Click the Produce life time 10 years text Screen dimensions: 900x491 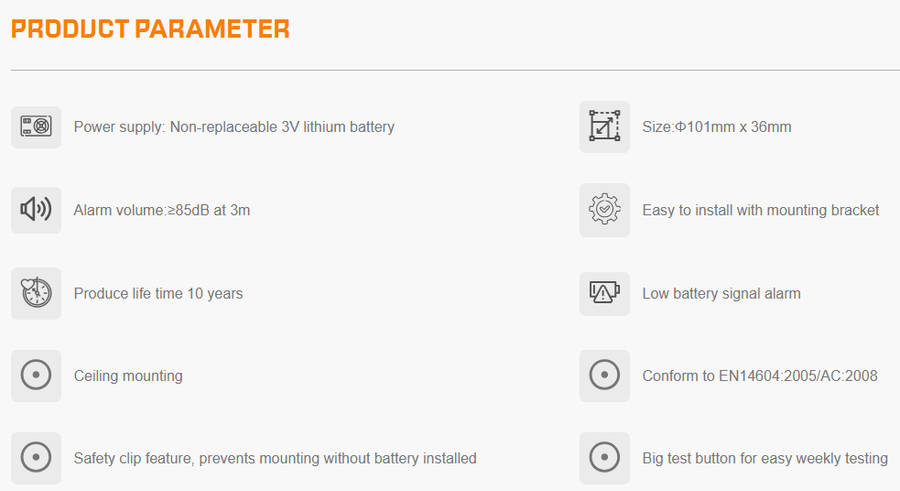point(158,293)
